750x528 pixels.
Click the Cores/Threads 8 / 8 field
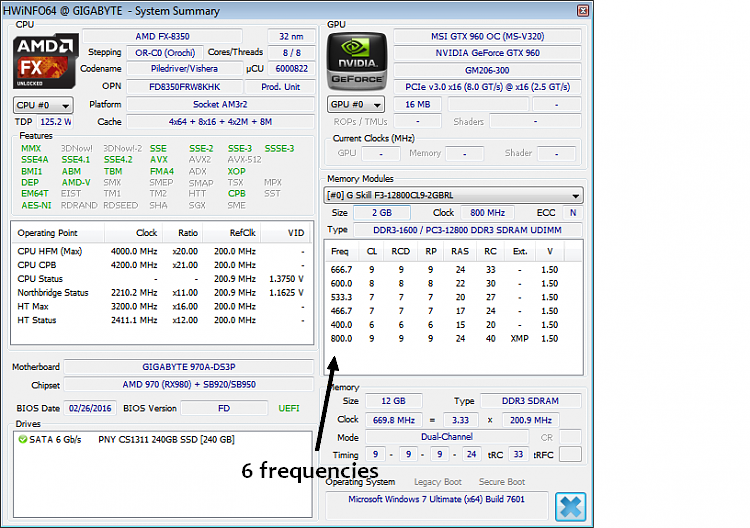[291, 53]
